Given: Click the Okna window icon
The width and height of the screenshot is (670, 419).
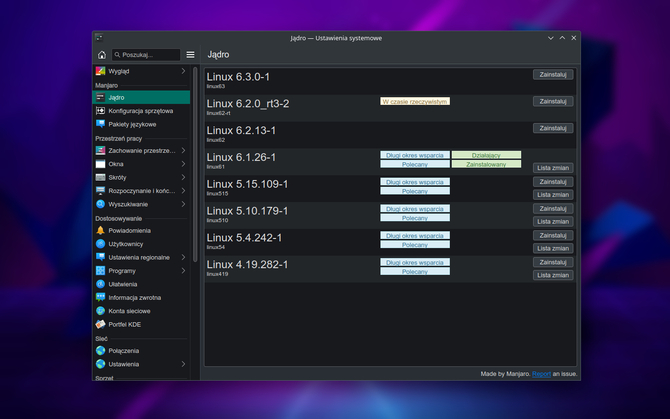Looking at the screenshot, I should [x=100, y=164].
